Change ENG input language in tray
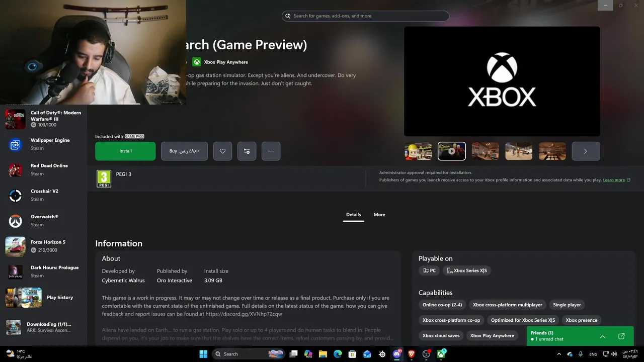The width and height of the screenshot is (644, 362). (593, 354)
